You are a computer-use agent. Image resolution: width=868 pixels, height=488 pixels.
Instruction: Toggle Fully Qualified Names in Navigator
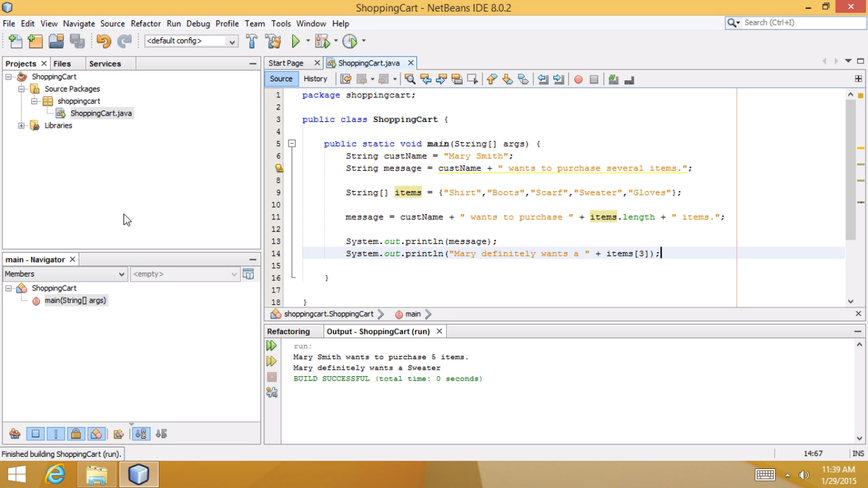[x=118, y=434]
